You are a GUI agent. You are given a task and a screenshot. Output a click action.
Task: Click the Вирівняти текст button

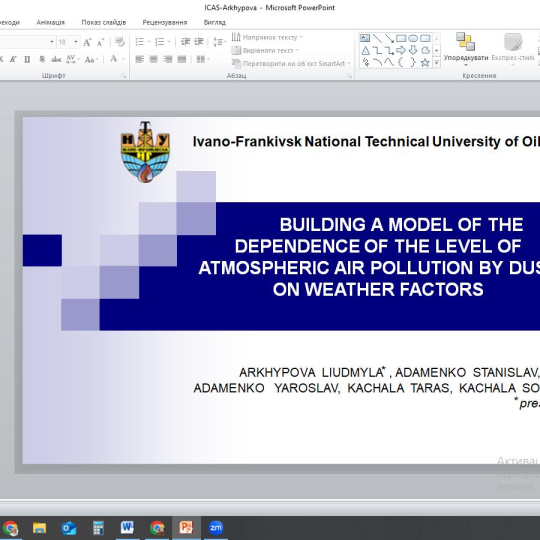coord(265,50)
